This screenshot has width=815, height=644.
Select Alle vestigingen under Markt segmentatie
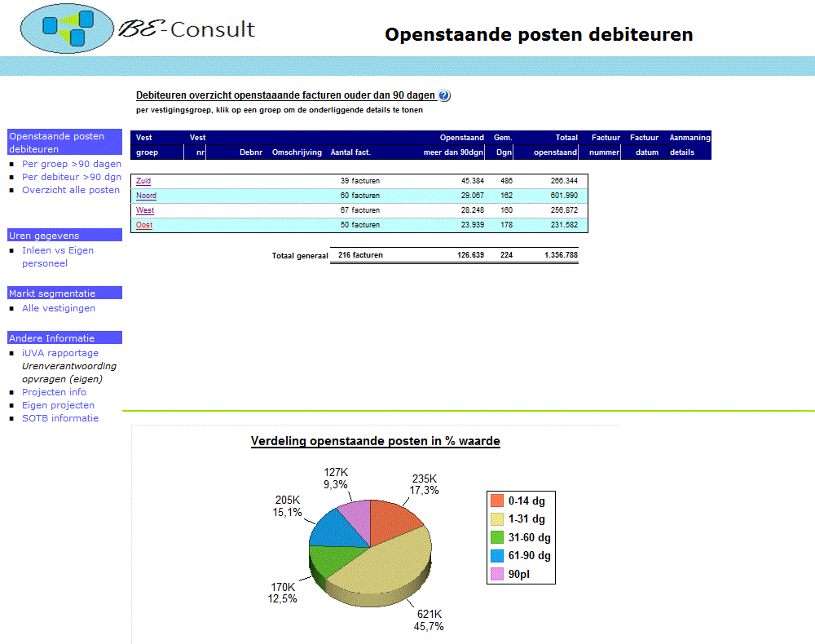pyautogui.click(x=58, y=308)
